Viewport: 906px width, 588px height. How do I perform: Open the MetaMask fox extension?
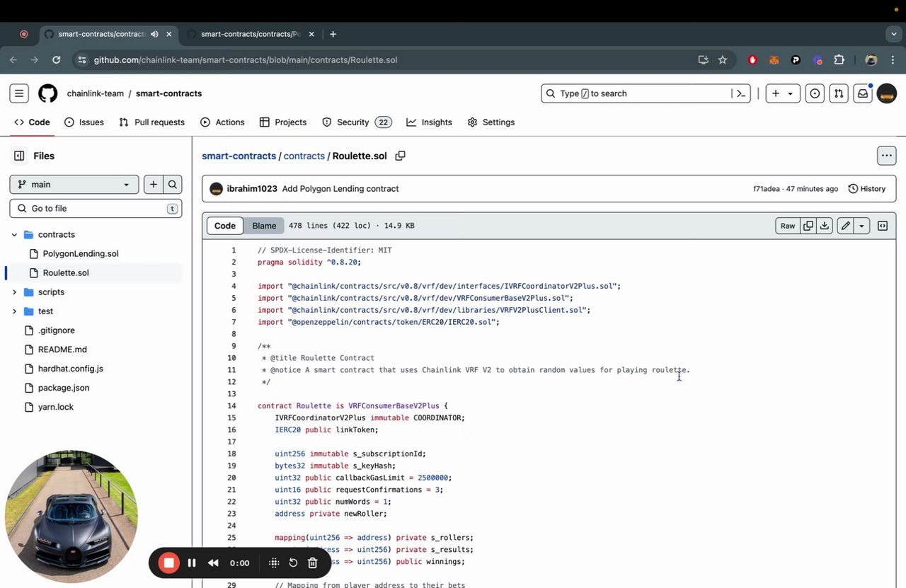[x=774, y=60]
